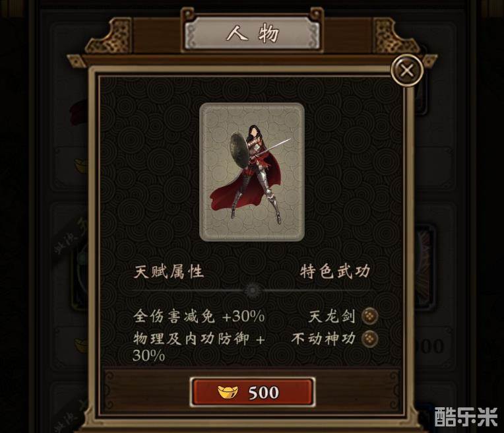Tap the gear ornament on the divider line
Viewport: 504px width, 433px height.
click(253, 290)
